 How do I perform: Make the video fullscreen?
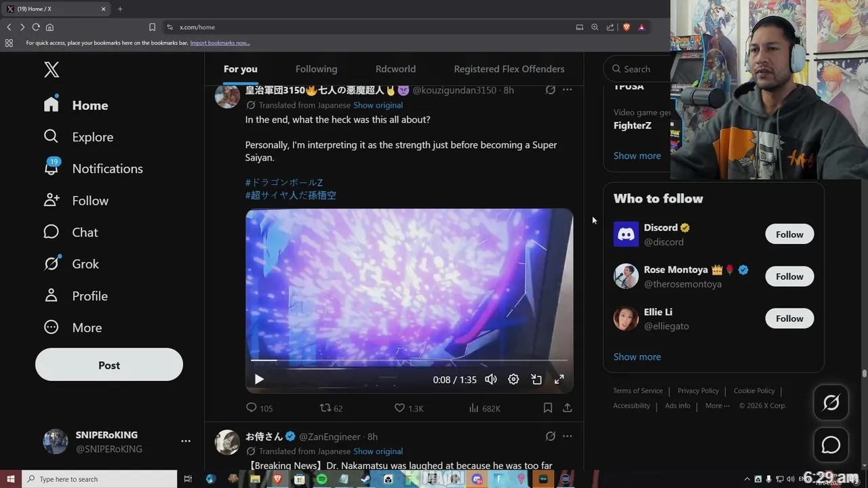point(559,380)
